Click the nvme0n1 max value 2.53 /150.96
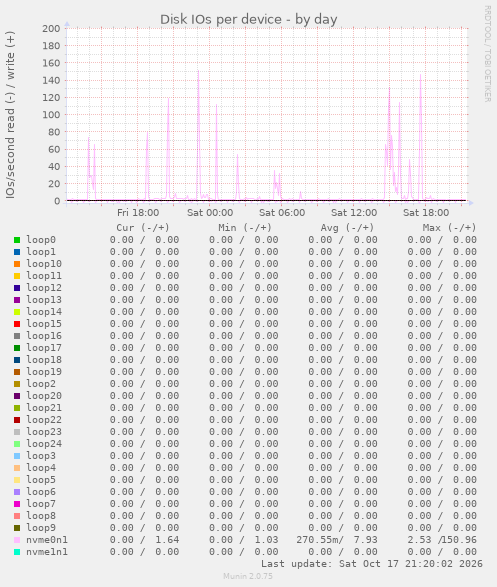This screenshot has width=497, height=587. click(x=442, y=540)
